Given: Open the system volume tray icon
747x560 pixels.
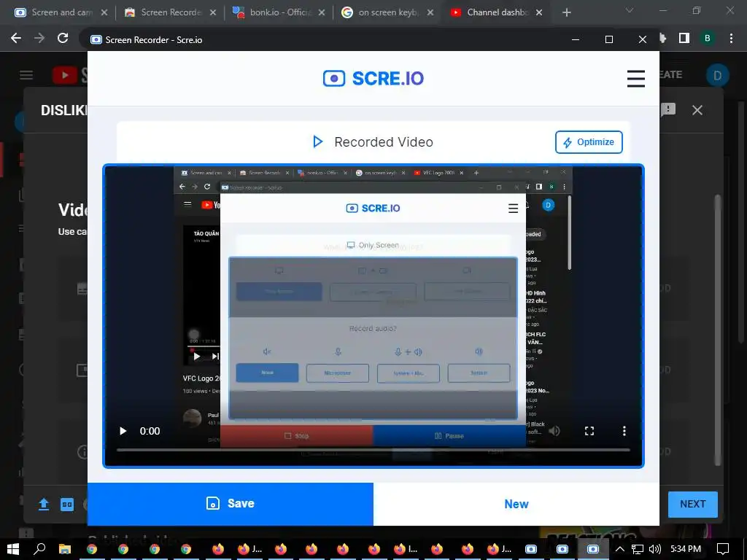Looking at the screenshot, I should pos(655,549).
